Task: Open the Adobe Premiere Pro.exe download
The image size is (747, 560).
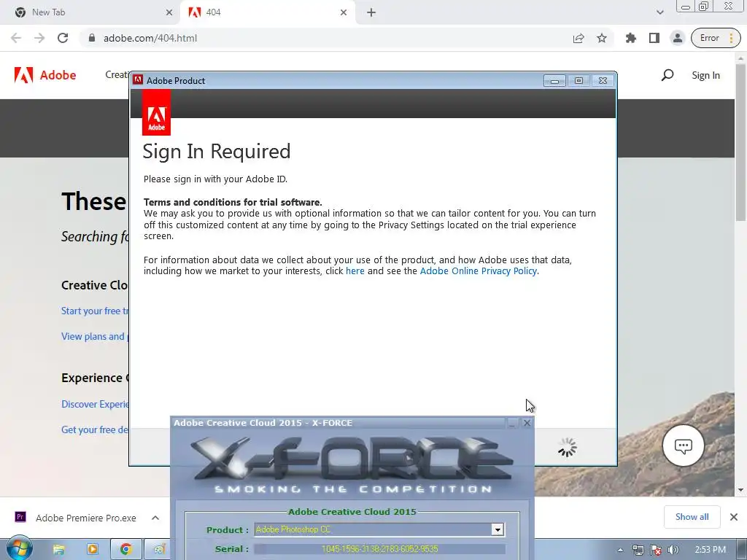Action: coord(76,518)
